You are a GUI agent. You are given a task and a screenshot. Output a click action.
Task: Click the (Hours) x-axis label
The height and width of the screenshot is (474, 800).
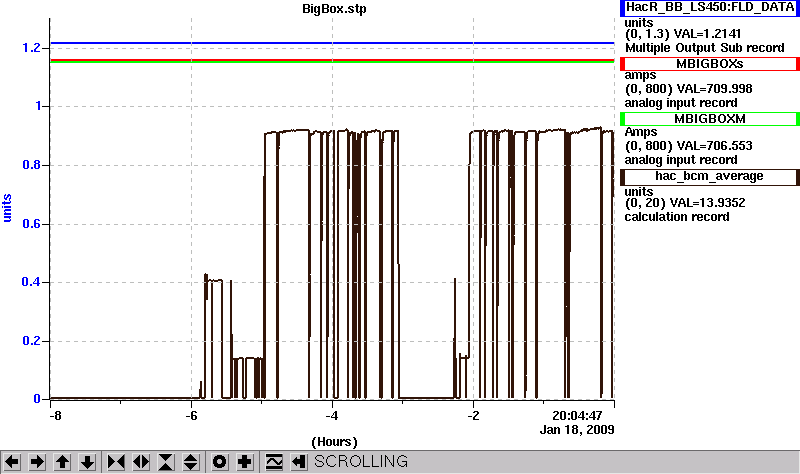pos(334,442)
